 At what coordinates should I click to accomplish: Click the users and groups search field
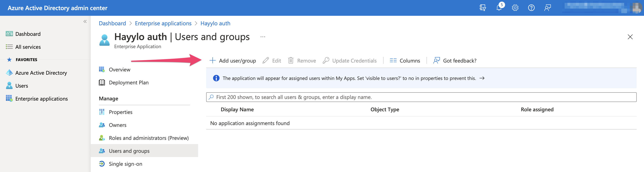click(421, 97)
